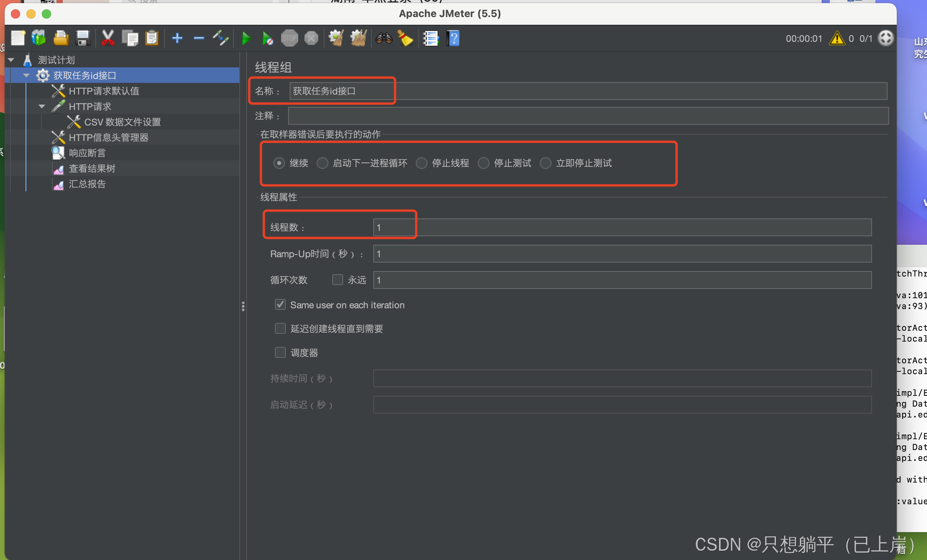Image resolution: width=927 pixels, height=560 pixels.
Task: Click the vertical split pane divider handle
Action: tap(243, 306)
